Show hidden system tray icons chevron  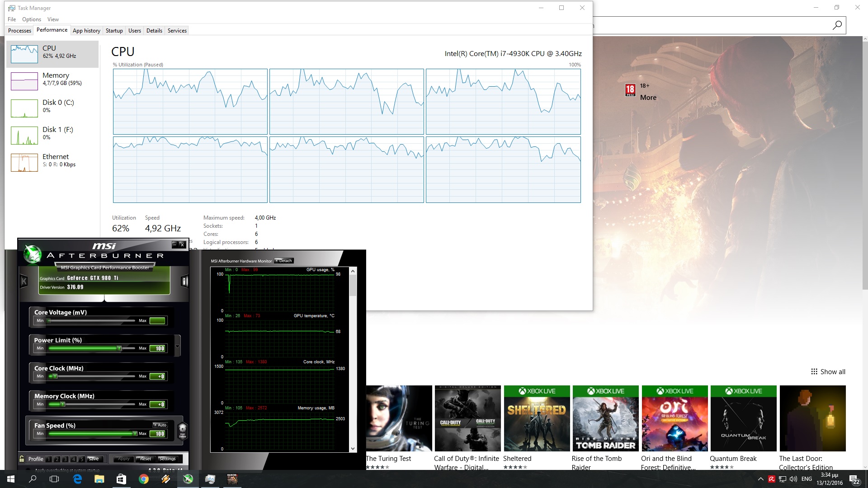point(760,479)
